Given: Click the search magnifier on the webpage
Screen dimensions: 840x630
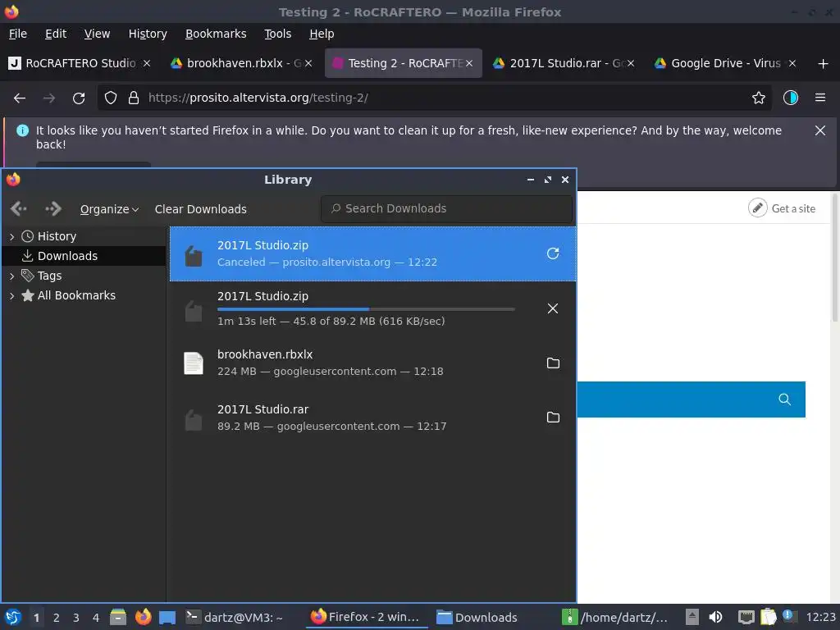Looking at the screenshot, I should (784, 399).
